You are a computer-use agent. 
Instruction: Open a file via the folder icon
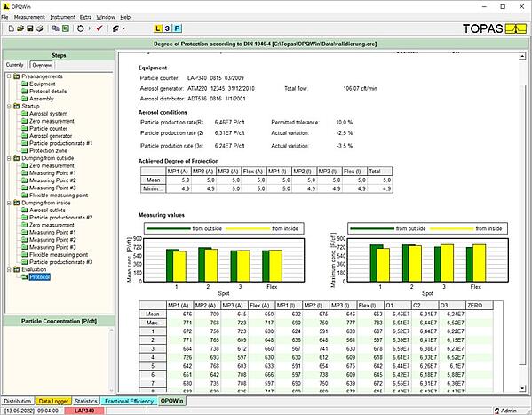(20, 28)
